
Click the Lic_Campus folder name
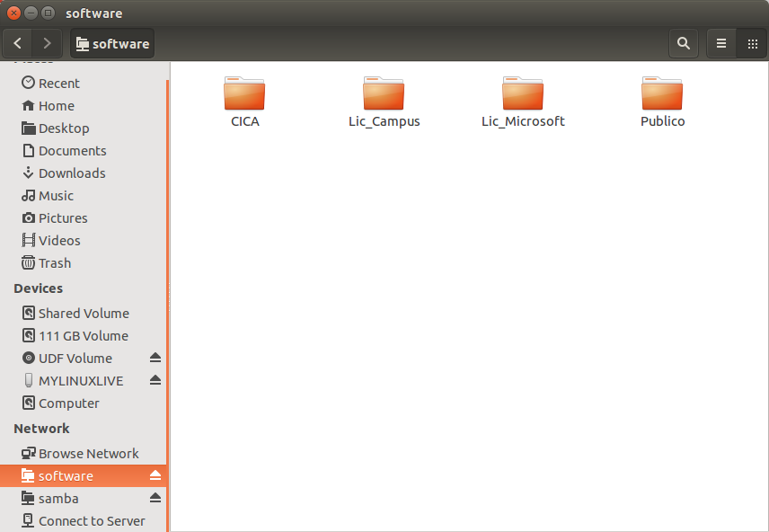(x=384, y=121)
